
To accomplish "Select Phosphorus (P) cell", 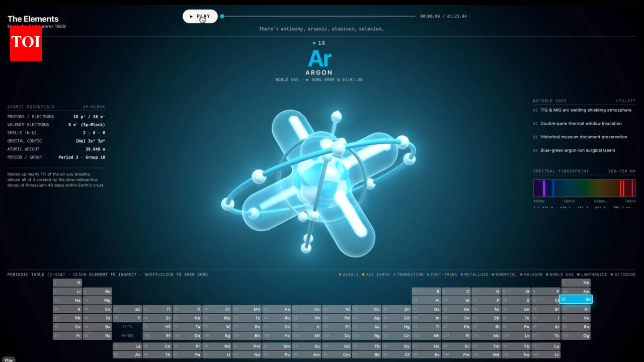I will click(x=486, y=300).
